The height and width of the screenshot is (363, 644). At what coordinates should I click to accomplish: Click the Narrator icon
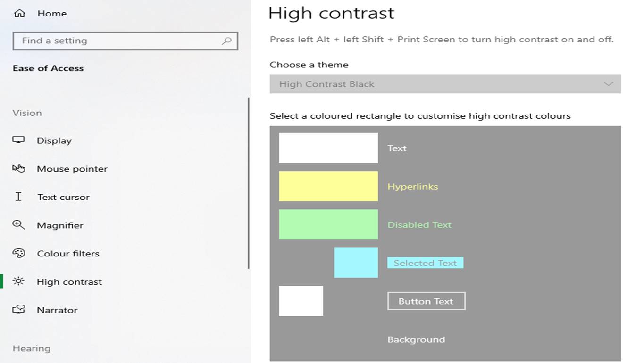pyautogui.click(x=19, y=310)
